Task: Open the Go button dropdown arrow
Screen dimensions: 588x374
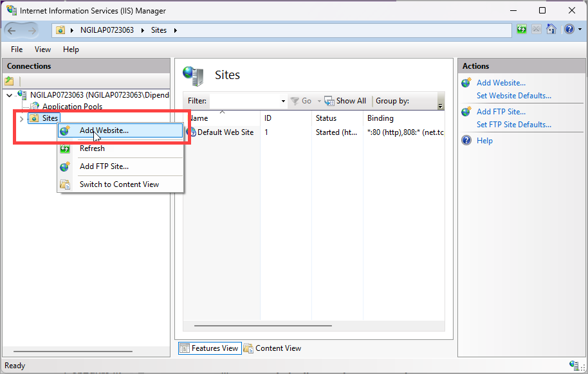Action: [319, 101]
